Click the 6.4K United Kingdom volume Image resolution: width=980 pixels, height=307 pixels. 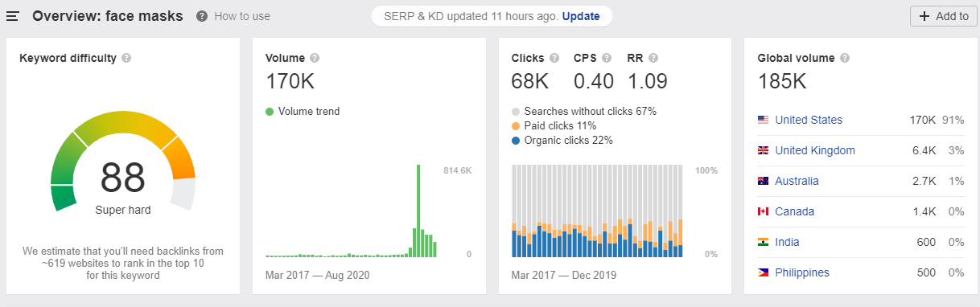tap(923, 150)
